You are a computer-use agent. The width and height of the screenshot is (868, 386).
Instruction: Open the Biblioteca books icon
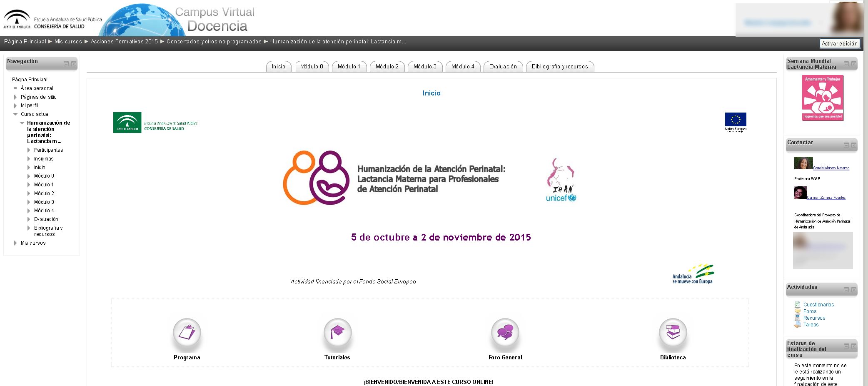tap(673, 333)
